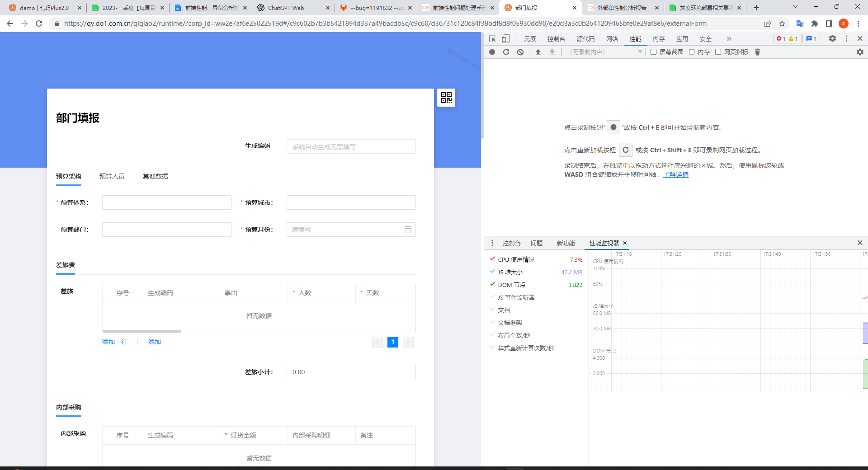Viewport: 868px width, 470px height.
Task: Open drawer three-dot menu beside 控制台
Action: tap(492, 243)
